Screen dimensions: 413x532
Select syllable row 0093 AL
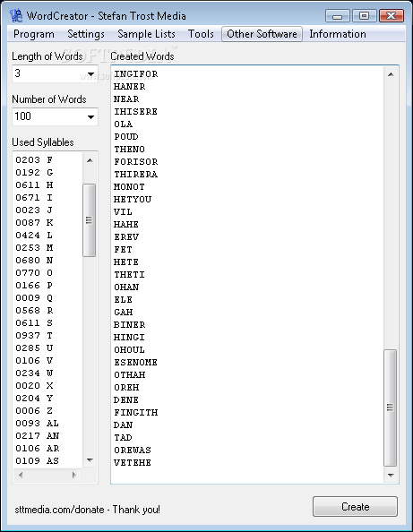point(37,424)
